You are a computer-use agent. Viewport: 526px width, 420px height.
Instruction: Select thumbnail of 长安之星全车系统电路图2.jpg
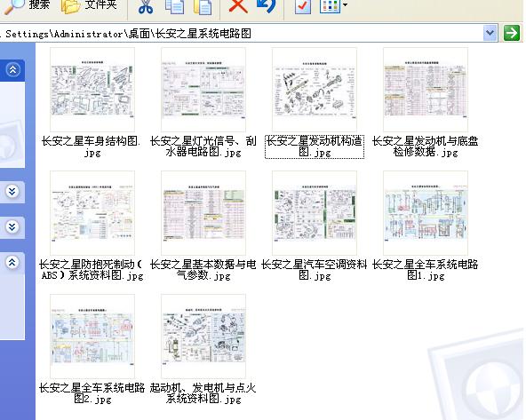point(92,337)
